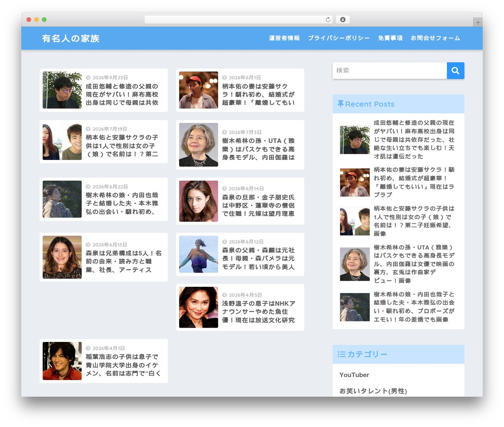Viewport: 504px width, 427px height.
Task: Click Recent Posts thumbnail of elderly woman
Action: click(x=355, y=264)
